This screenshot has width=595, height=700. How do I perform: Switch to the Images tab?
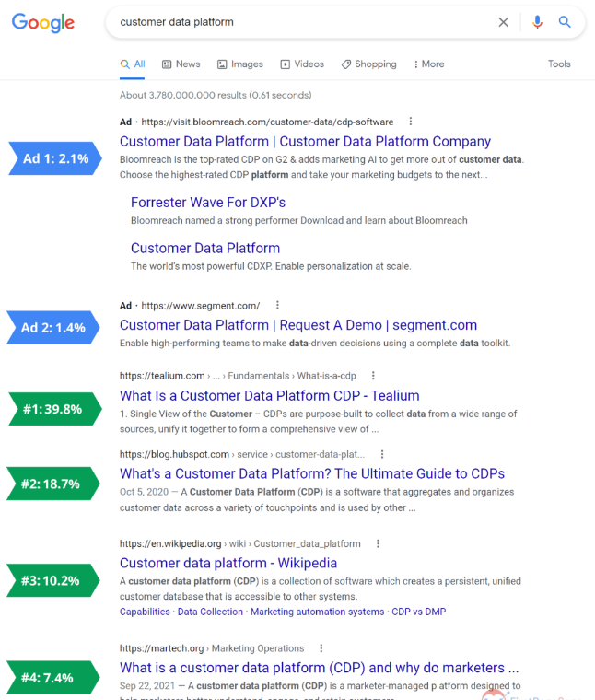pos(240,64)
